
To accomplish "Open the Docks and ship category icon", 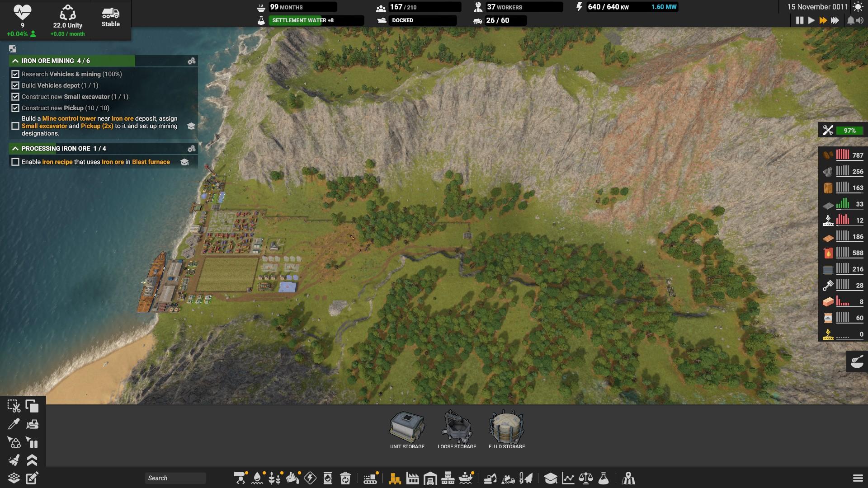I will click(x=466, y=478).
